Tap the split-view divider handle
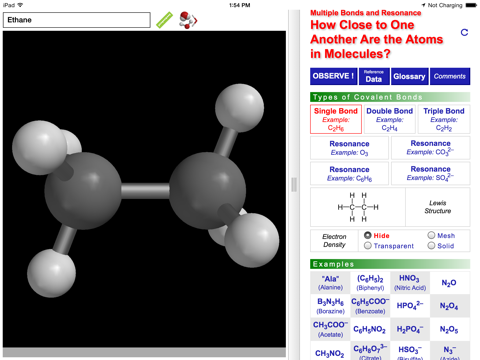 pyautogui.click(x=294, y=185)
